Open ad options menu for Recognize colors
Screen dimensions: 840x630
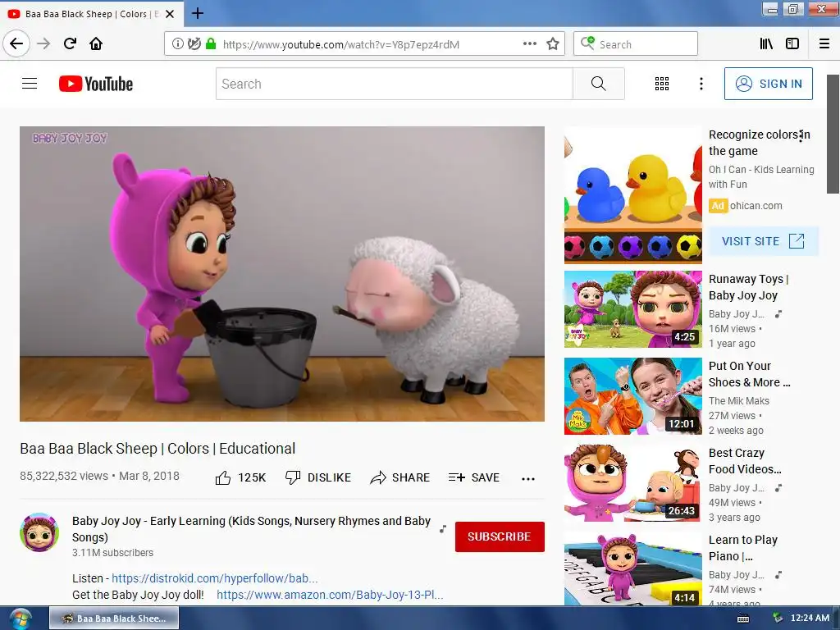pyautogui.click(x=801, y=137)
